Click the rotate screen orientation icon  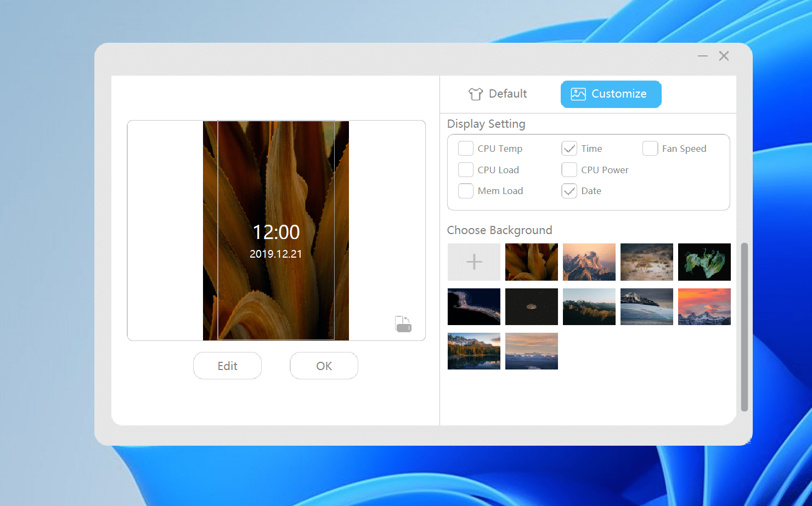[403, 324]
